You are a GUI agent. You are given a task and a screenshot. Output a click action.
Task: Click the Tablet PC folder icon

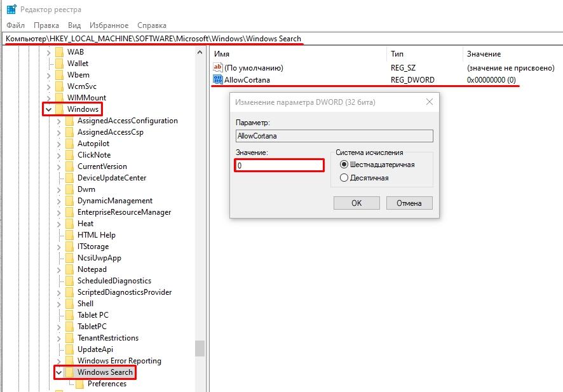pyautogui.click(x=70, y=315)
